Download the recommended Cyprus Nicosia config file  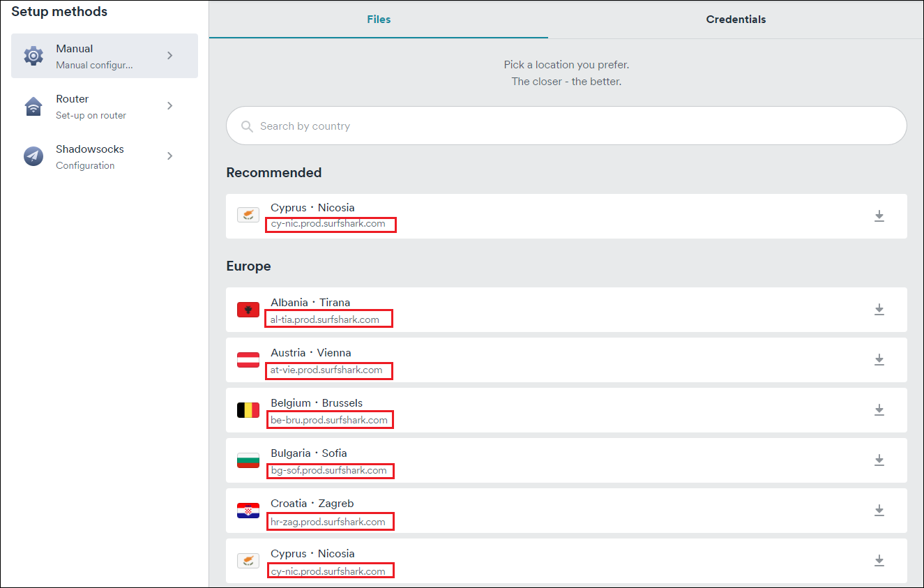coord(879,216)
